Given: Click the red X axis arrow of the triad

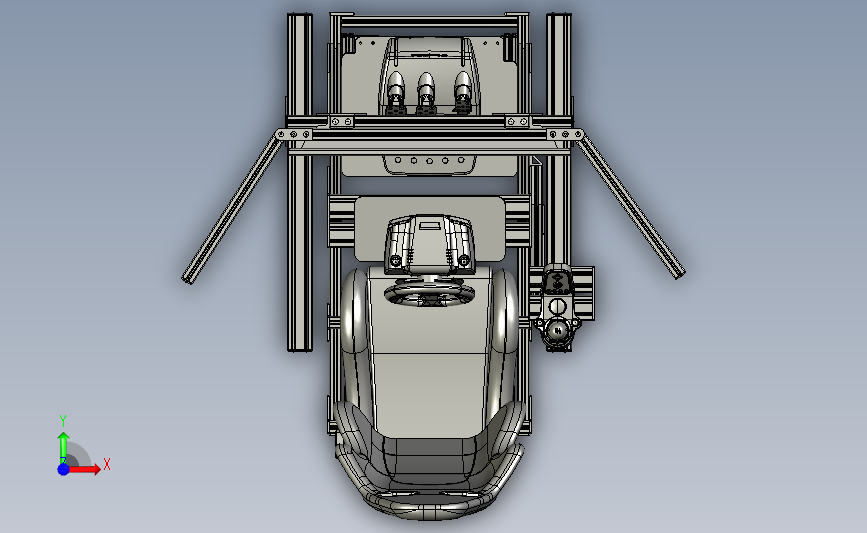Looking at the screenshot, I should pyautogui.click(x=84, y=469).
